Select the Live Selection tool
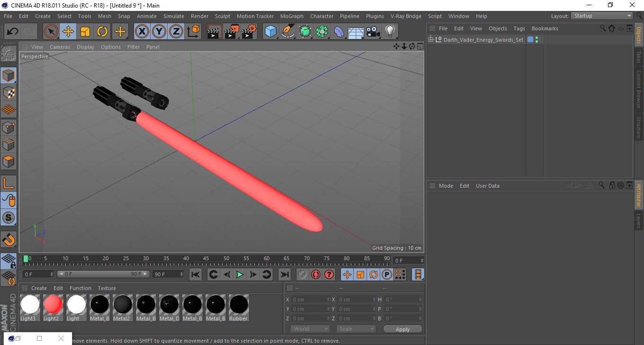 [51, 32]
